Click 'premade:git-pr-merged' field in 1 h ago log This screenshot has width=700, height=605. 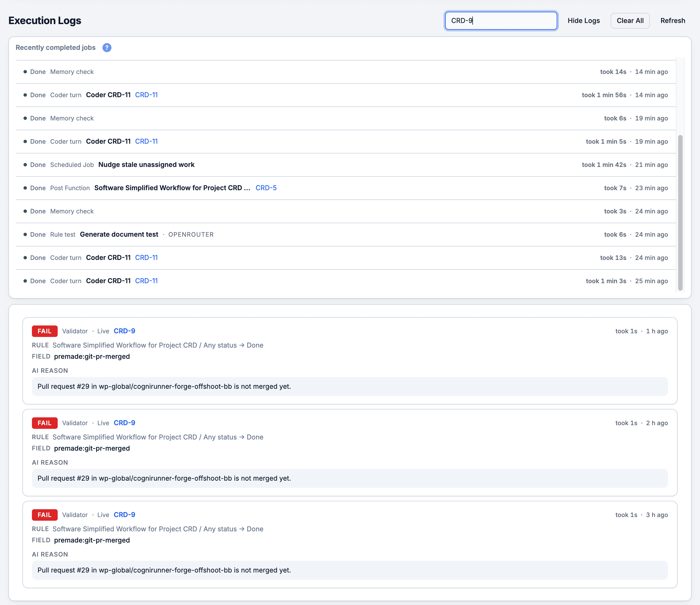(92, 357)
